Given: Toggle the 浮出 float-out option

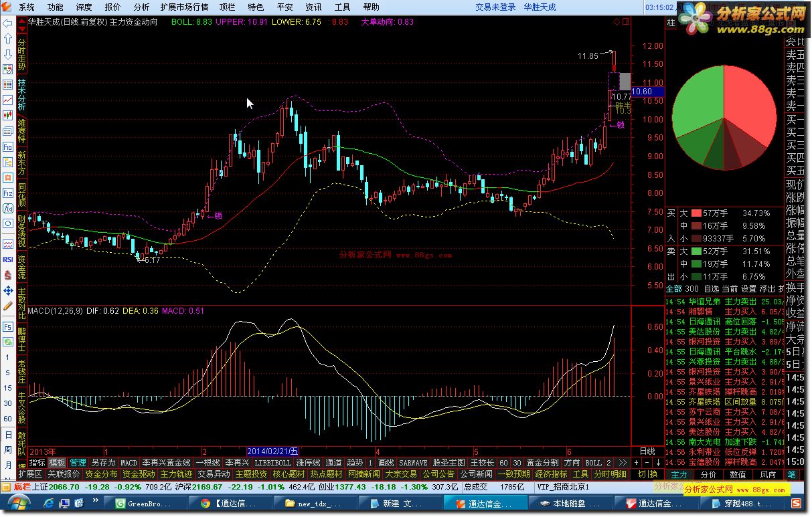Looking at the screenshot, I should pyautogui.click(x=768, y=289).
